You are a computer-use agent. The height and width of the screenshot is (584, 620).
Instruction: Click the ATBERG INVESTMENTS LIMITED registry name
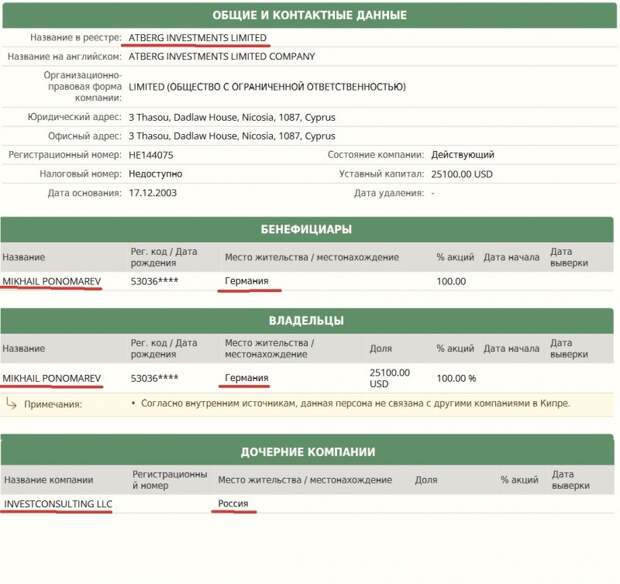pyautogui.click(x=197, y=38)
